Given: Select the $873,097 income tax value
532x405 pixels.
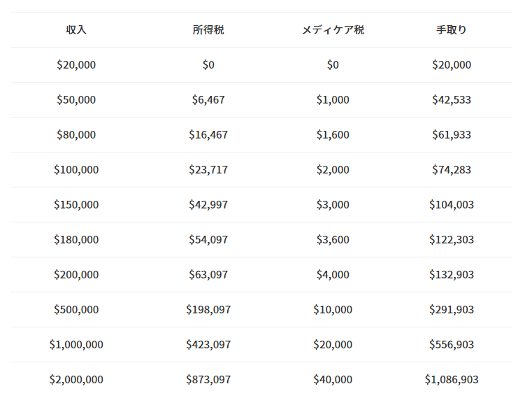Looking at the screenshot, I should (208, 380).
